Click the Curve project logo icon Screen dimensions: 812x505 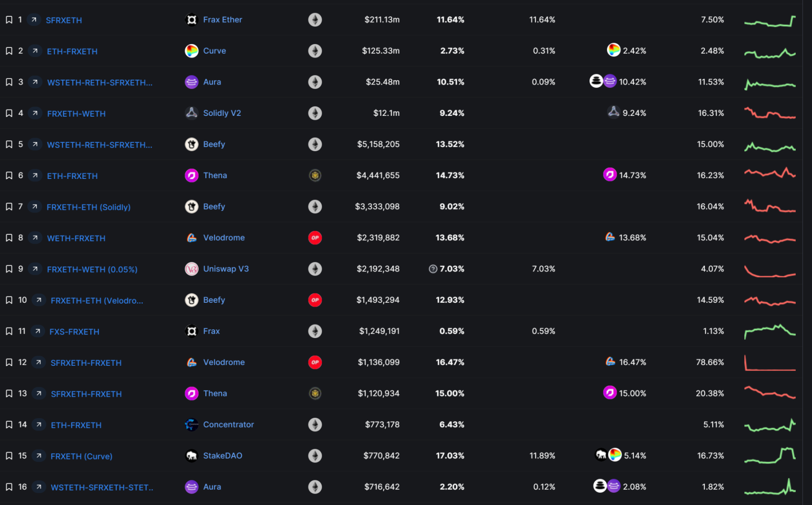point(191,51)
